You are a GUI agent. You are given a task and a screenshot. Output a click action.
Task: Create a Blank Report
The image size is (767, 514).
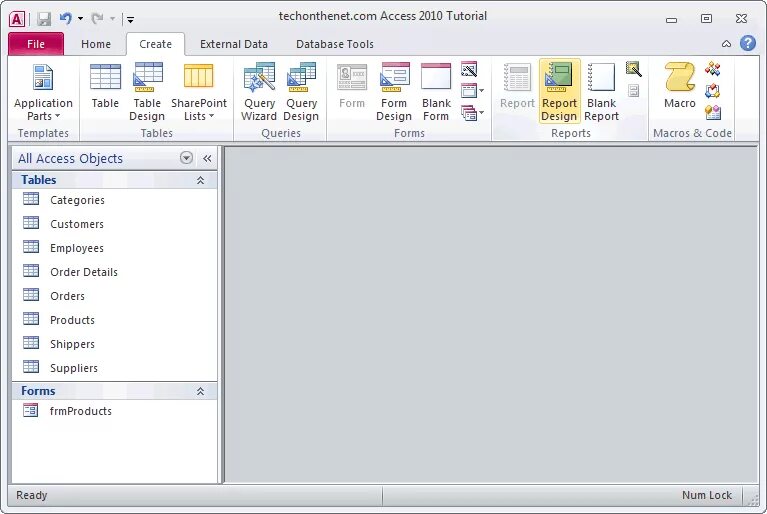click(x=601, y=92)
